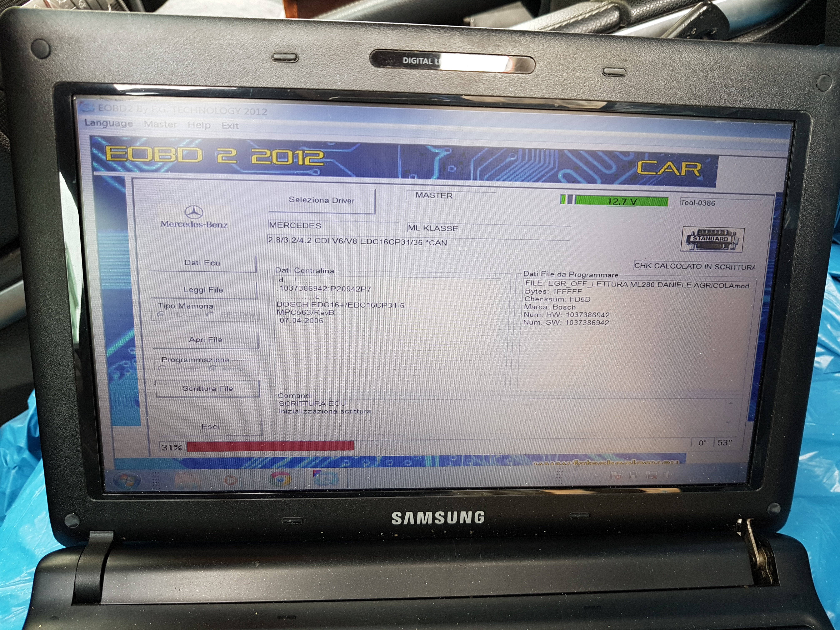Screen dimensions: 840x630
Task: Click the Num. HW: 1037386942 line
Action: point(567,315)
